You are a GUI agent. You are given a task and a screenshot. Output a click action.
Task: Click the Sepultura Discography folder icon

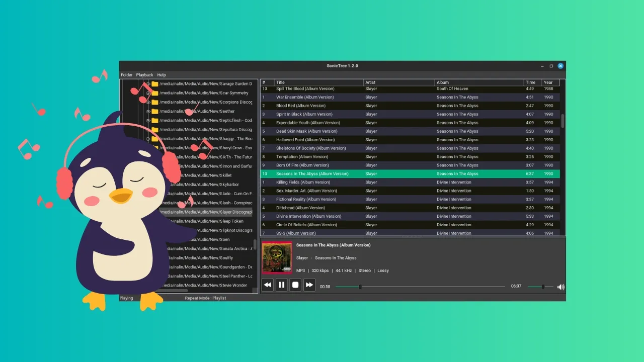coord(155,130)
